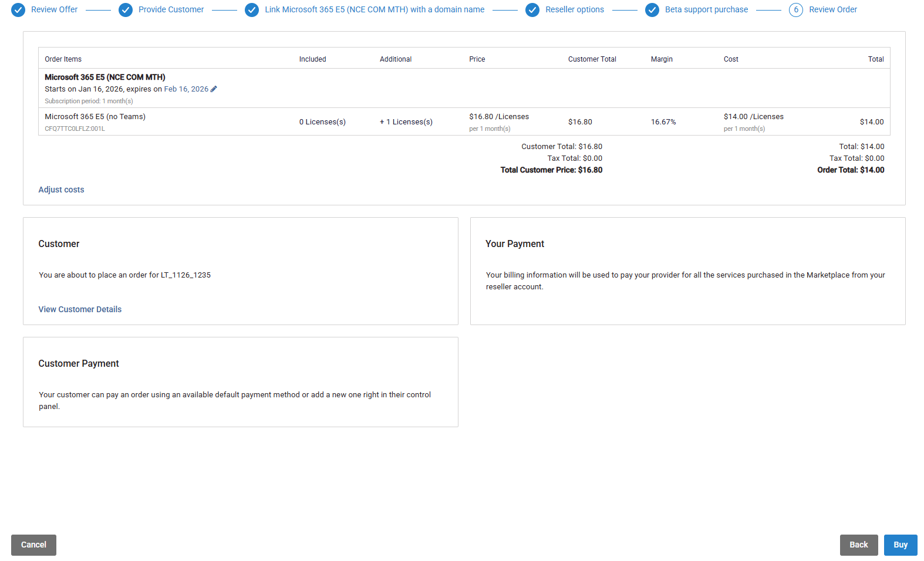Image resolution: width=924 pixels, height=561 pixels.
Task: Click the Provide Customer step checkmark icon
Action: pyautogui.click(x=126, y=10)
